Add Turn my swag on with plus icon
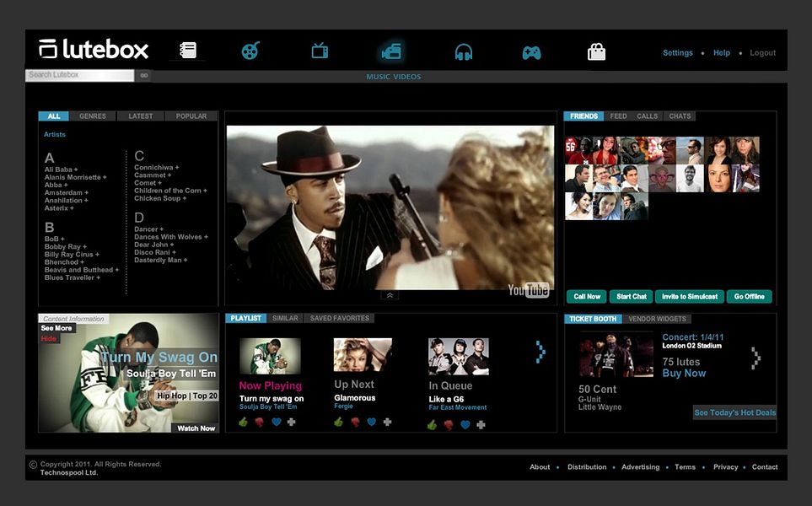This screenshot has height=506, width=812. pos(292,423)
